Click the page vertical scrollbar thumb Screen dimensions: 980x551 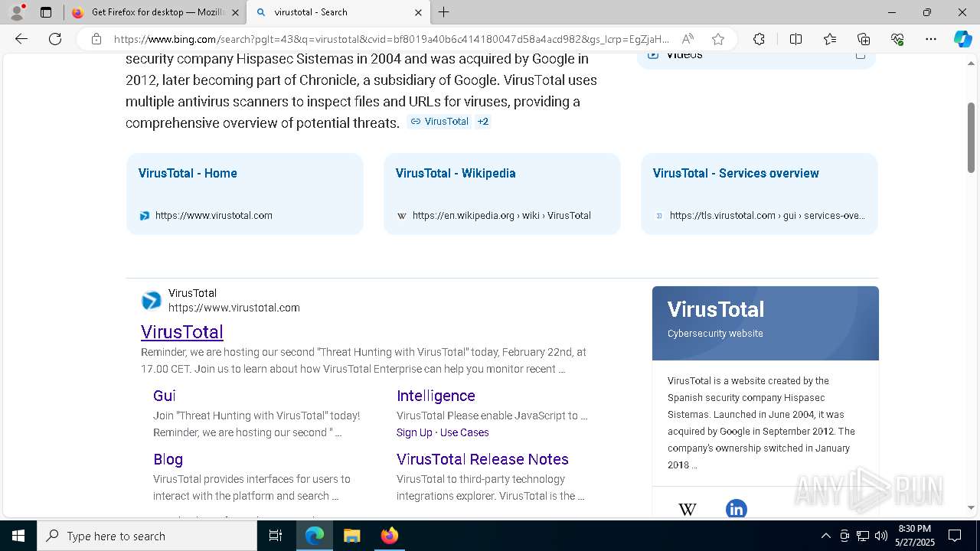tap(971, 138)
